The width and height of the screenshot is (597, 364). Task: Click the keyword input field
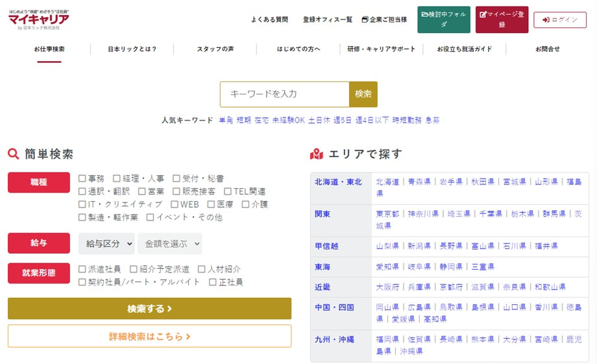[284, 94]
